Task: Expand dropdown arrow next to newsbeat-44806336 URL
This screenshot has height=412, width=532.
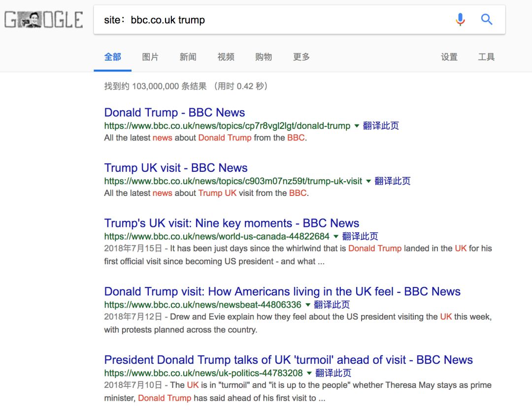Action: tap(308, 305)
